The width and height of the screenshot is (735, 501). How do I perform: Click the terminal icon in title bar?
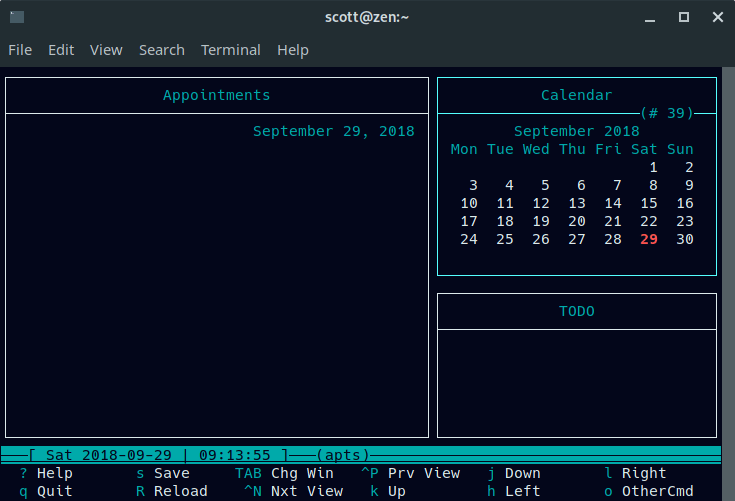(x=17, y=17)
